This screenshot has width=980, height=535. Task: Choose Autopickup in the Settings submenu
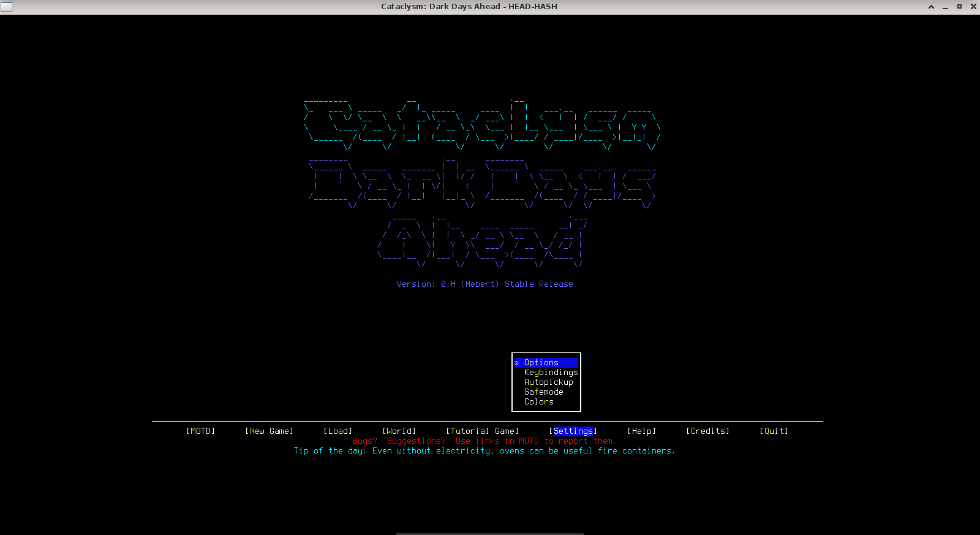pyautogui.click(x=548, y=382)
